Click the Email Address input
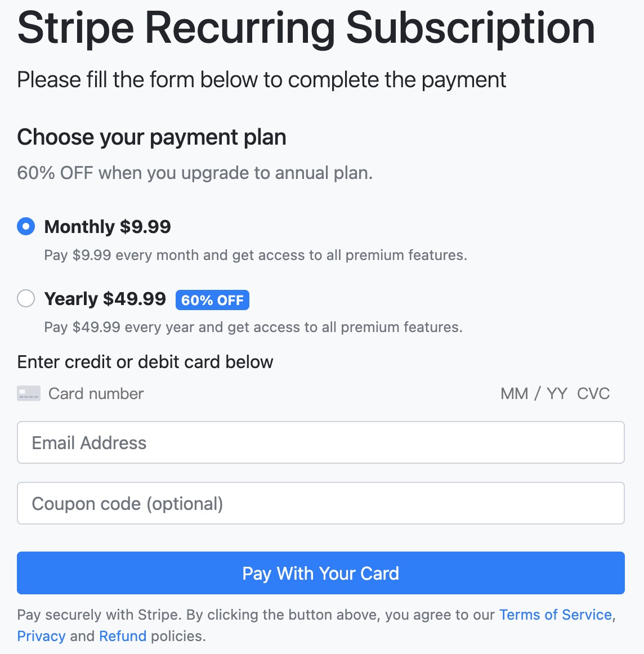644x654 pixels. point(320,443)
